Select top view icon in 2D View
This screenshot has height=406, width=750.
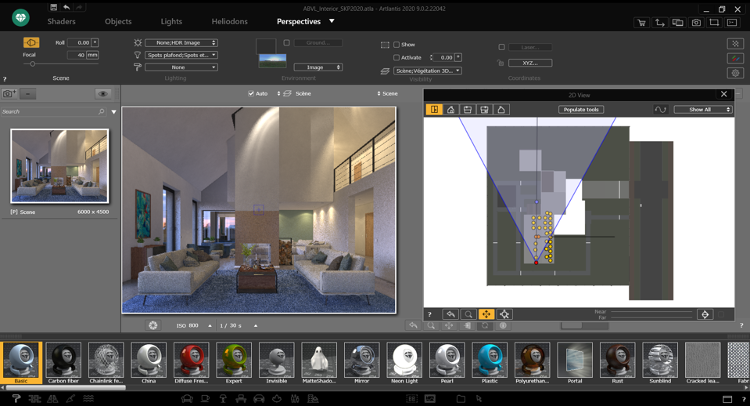point(433,109)
